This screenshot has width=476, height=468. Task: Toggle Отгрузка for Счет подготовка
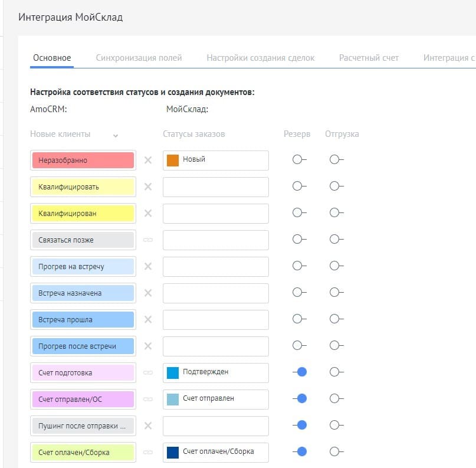click(x=337, y=372)
